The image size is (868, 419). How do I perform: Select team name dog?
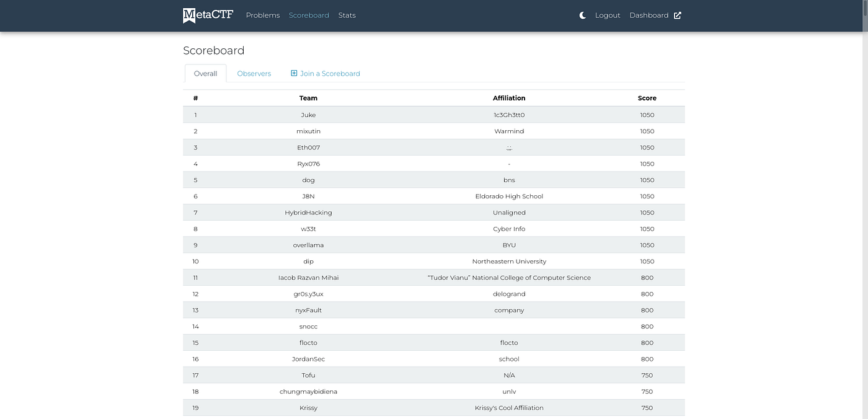[308, 180]
